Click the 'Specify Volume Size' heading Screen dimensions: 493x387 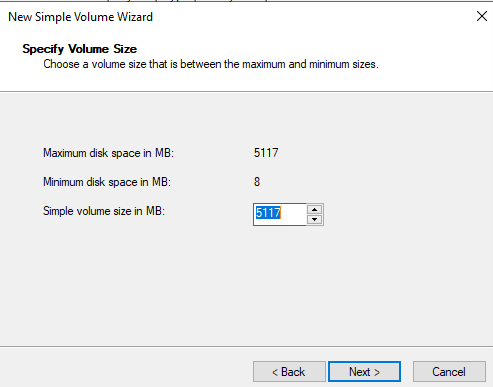coord(80,49)
